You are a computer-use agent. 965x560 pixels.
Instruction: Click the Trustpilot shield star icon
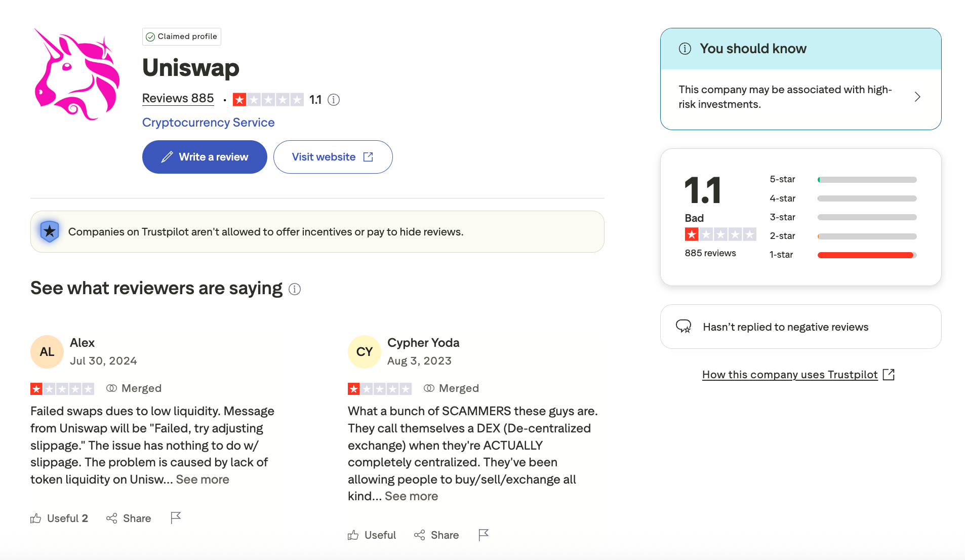50,231
